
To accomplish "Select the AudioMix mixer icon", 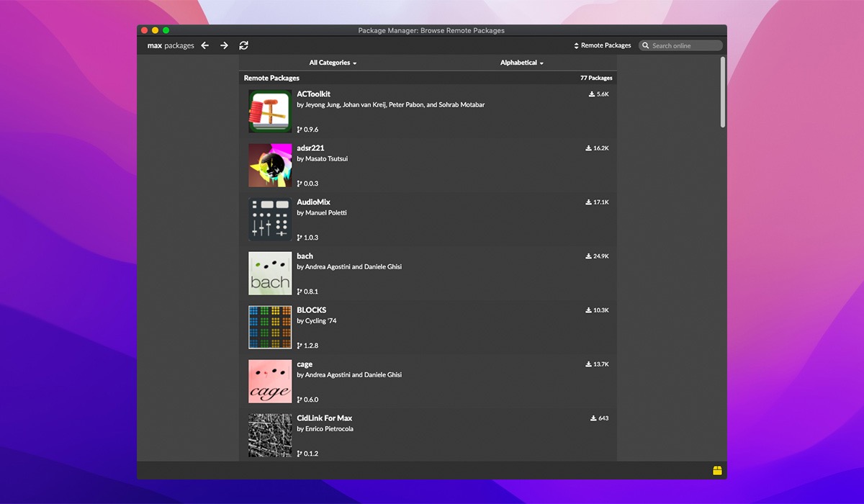I will click(x=270, y=219).
